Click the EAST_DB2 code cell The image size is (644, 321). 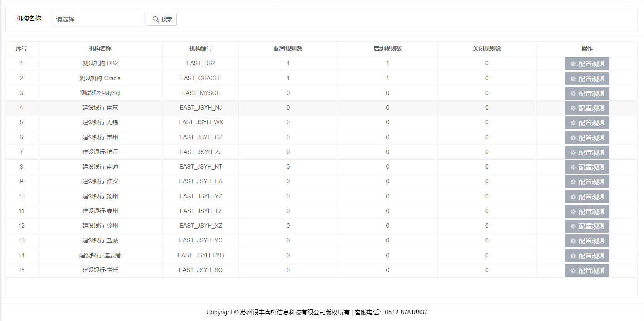coord(201,63)
